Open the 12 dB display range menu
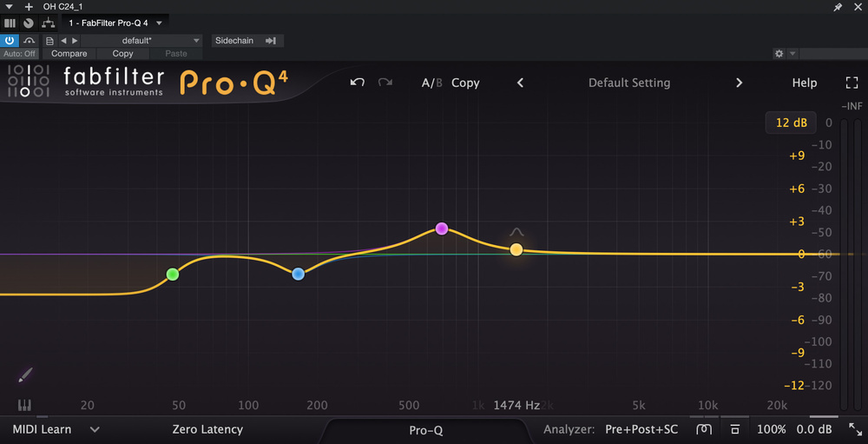 (x=791, y=123)
